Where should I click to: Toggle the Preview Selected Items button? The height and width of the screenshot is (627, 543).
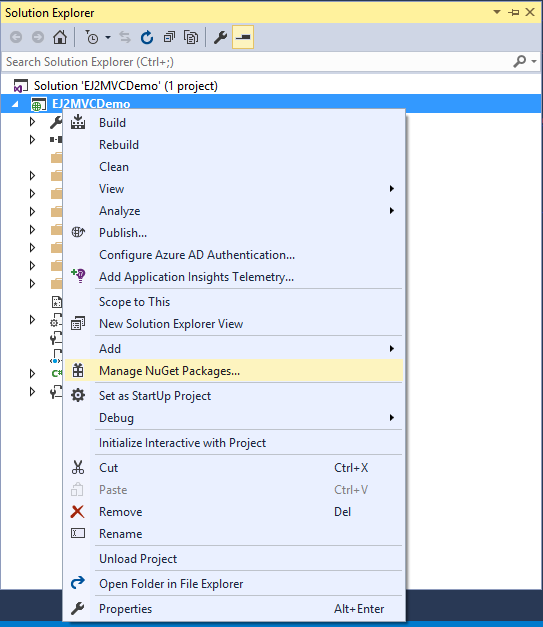(243, 38)
